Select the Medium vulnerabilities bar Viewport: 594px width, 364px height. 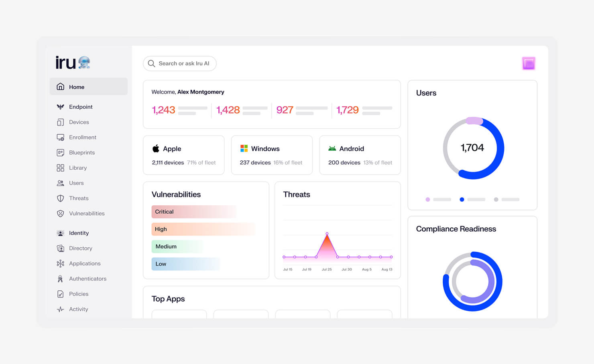coord(177,247)
